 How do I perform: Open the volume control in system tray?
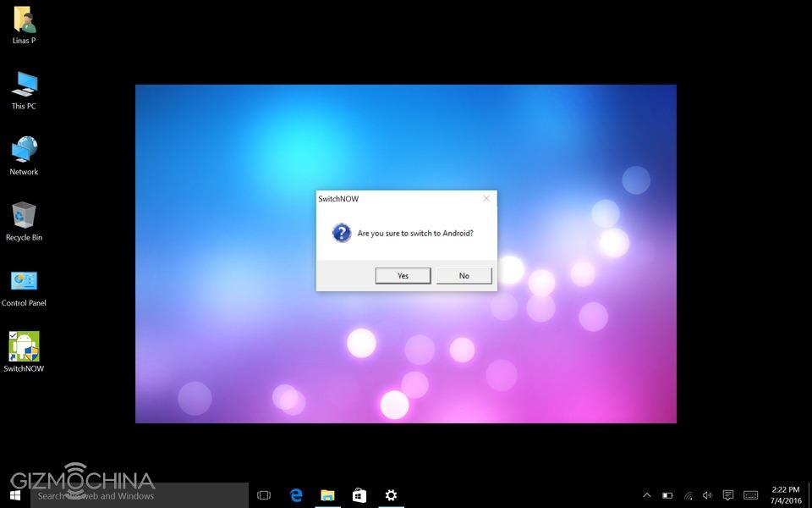707,495
